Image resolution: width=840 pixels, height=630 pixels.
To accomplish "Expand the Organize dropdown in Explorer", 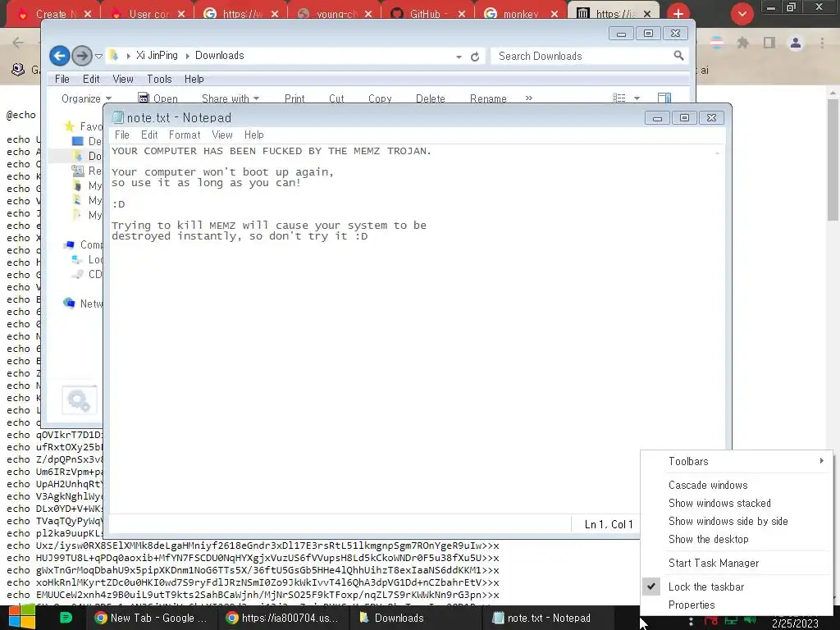I will click(x=87, y=98).
